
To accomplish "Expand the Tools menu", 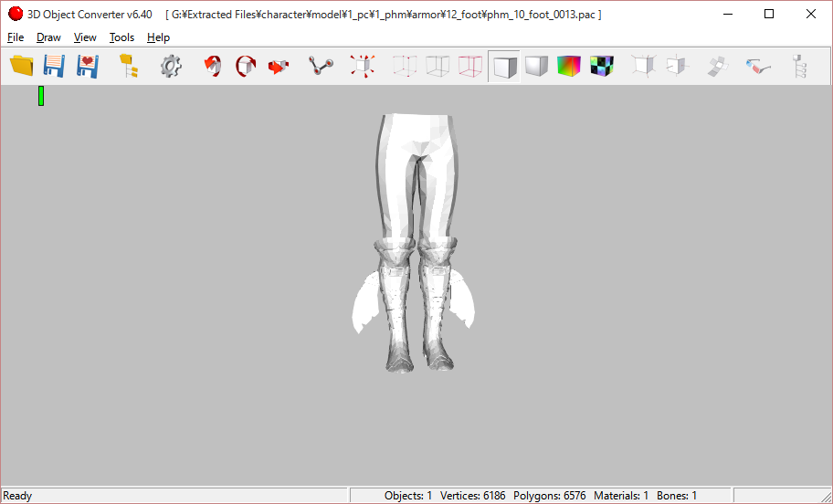I will [x=121, y=37].
